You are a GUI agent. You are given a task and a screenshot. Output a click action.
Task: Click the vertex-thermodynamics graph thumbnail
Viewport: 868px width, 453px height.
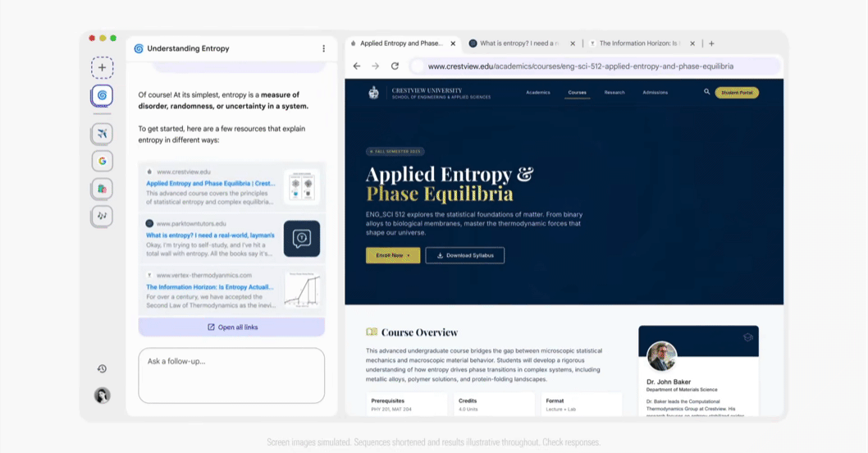point(302,290)
